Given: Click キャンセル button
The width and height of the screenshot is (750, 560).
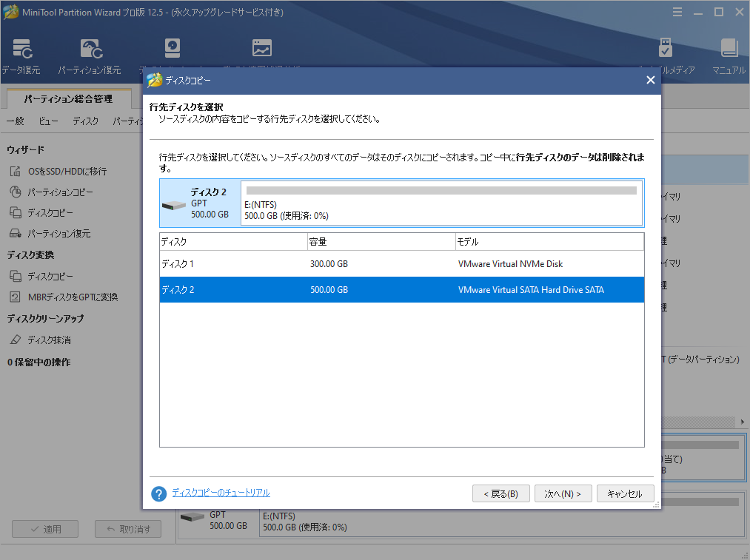Looking at the screenshot, I should (x=625, y=493).
